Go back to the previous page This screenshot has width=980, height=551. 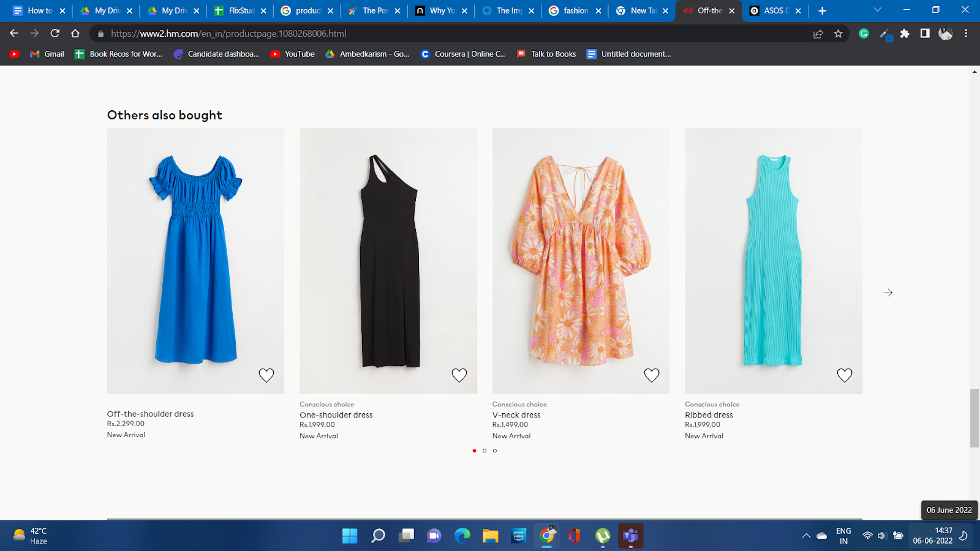pos(14,34)
